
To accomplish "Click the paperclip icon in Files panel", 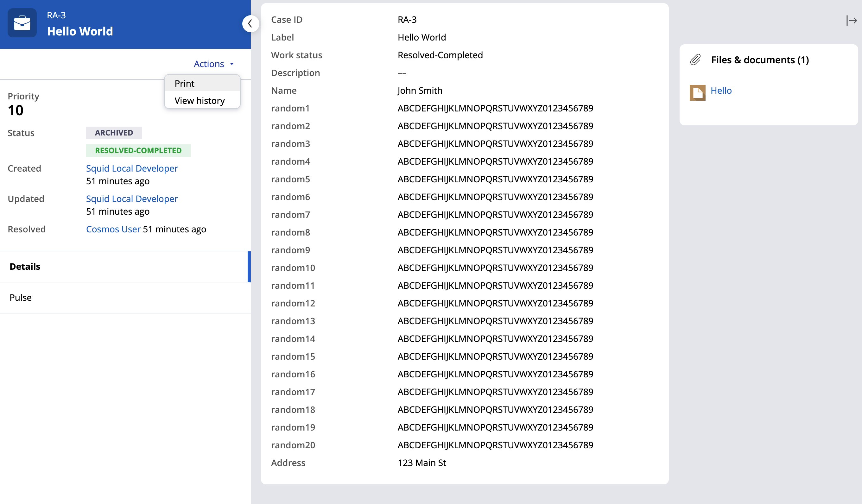I will [695, 60].
